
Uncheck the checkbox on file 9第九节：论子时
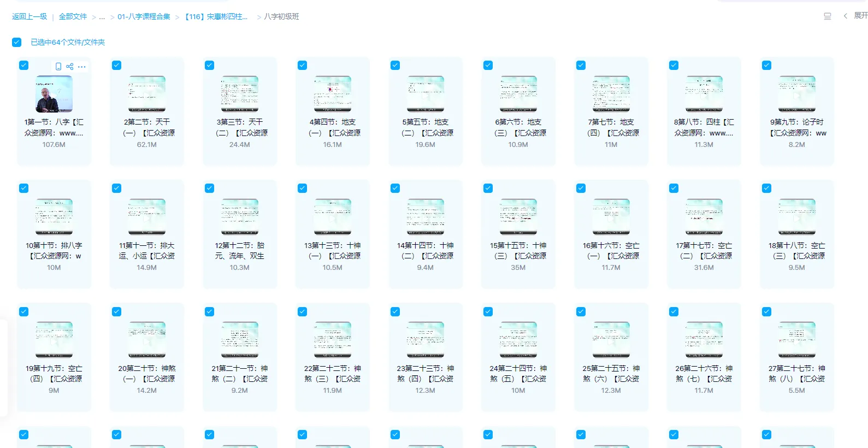click(x=766, y=65)
